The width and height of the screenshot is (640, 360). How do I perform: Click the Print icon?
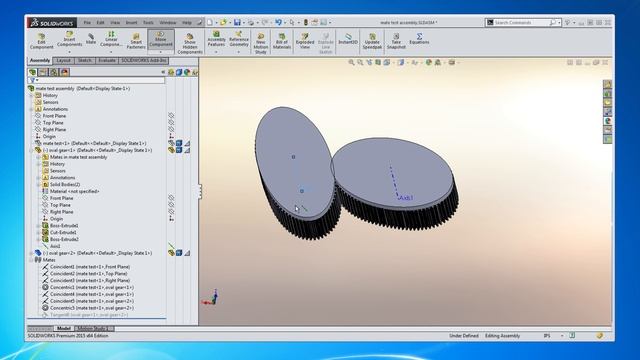coord(251,22)
